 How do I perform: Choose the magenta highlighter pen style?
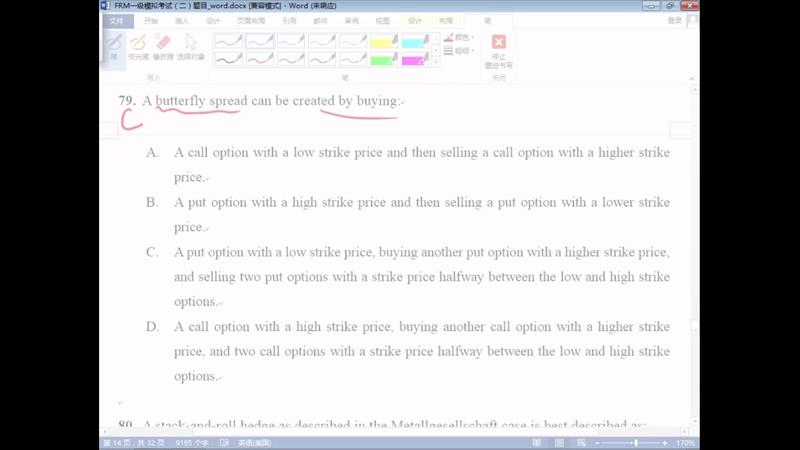tap(415, 59)
